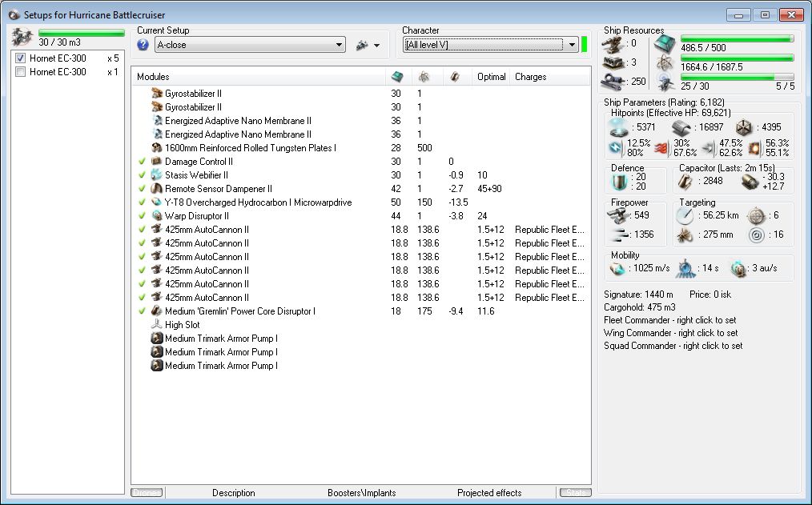This screenshot has width=812, height=505.
Task: Click Wing Commander right click to set
Action: pos(670,333)
